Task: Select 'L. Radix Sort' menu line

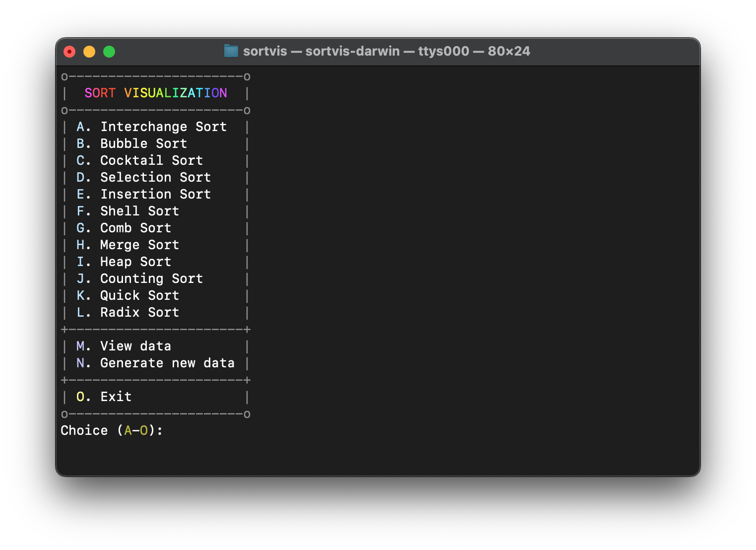Action: (x=127, y=313)
